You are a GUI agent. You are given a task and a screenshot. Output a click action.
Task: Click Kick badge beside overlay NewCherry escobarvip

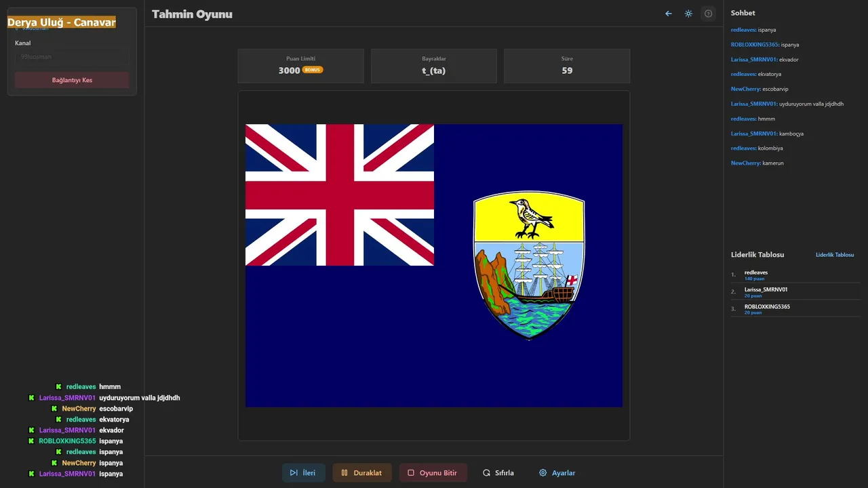54,409
